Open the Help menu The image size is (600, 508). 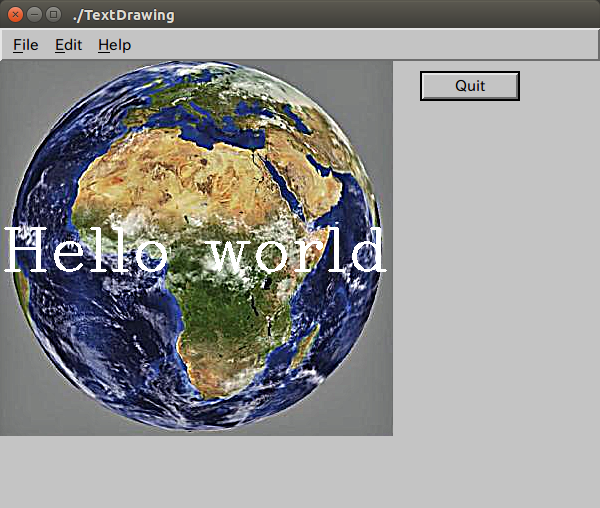114,46
